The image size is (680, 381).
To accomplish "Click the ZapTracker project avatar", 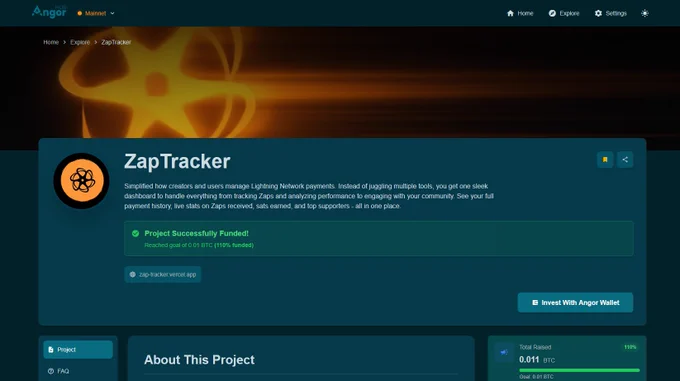I will [82, 181].
